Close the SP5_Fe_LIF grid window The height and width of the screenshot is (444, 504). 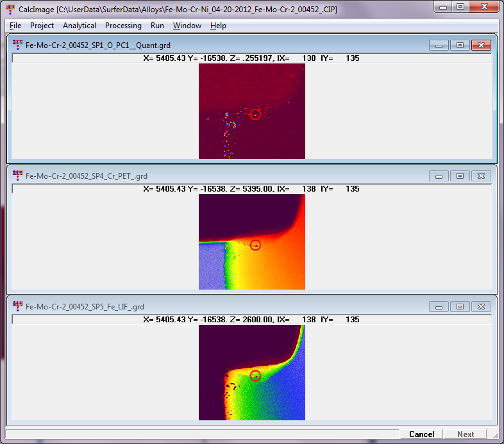click(481, 306)
